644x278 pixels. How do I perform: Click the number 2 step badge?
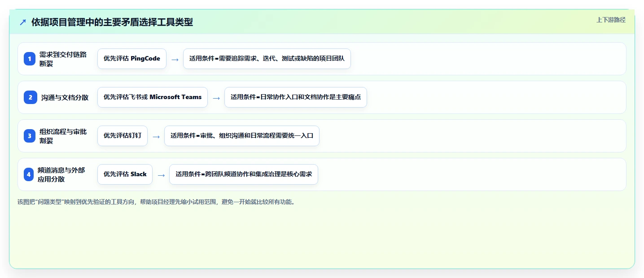pos(30,97)
